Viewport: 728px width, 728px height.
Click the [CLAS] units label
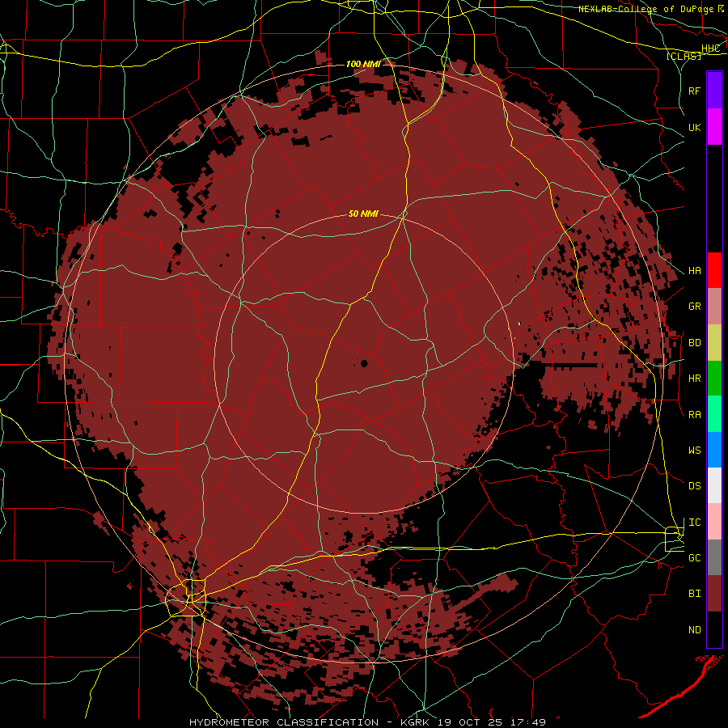click(x=684, y=57)
